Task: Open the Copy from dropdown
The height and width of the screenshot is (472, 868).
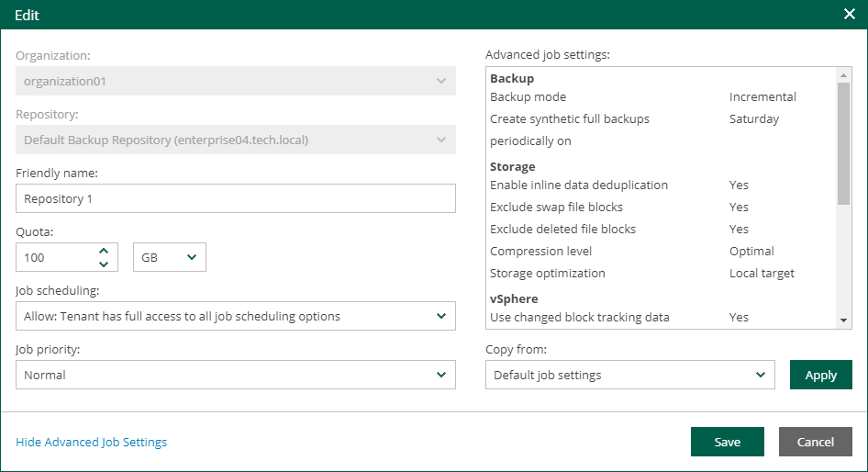Action: [630, 375]
